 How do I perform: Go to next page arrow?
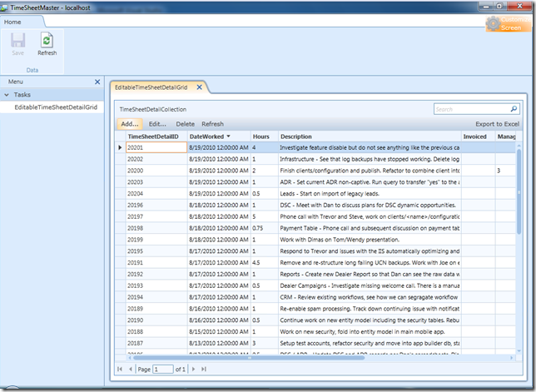coord(193,369)
